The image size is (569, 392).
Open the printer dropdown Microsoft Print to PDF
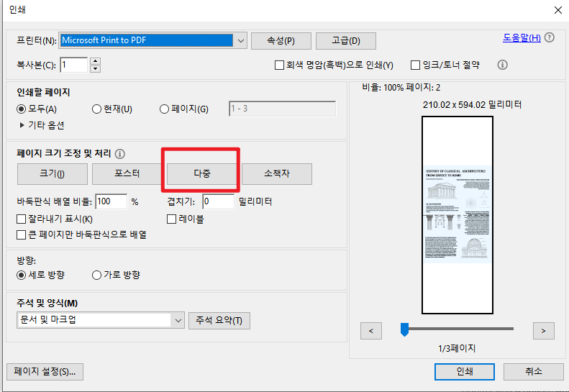[153, 40]
